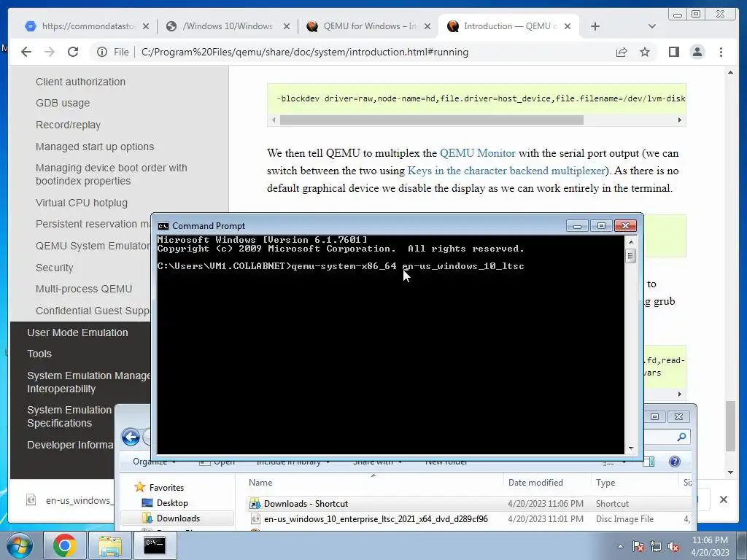Click Command Prompt title bar icon

pyautogui.click(x=163, y=226)
